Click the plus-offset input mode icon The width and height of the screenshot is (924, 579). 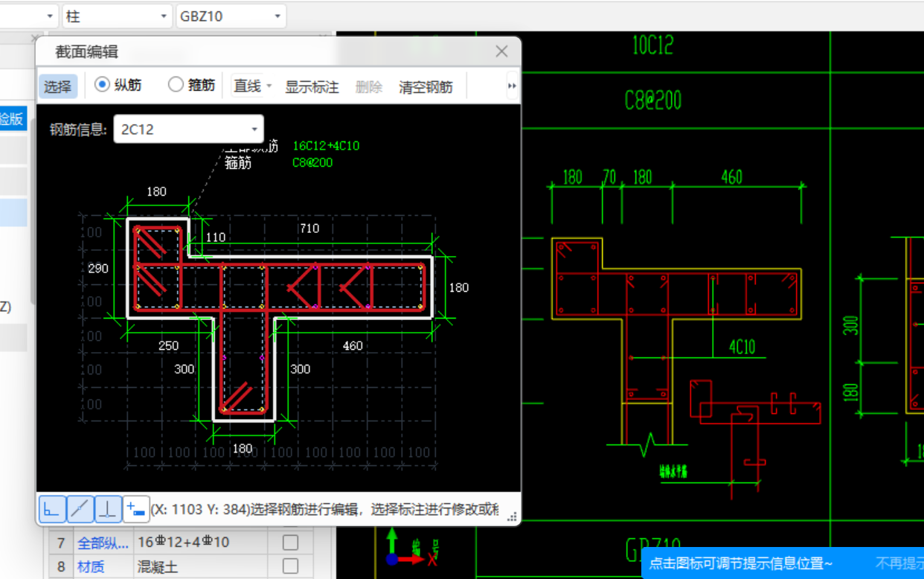tap(136, 509)
